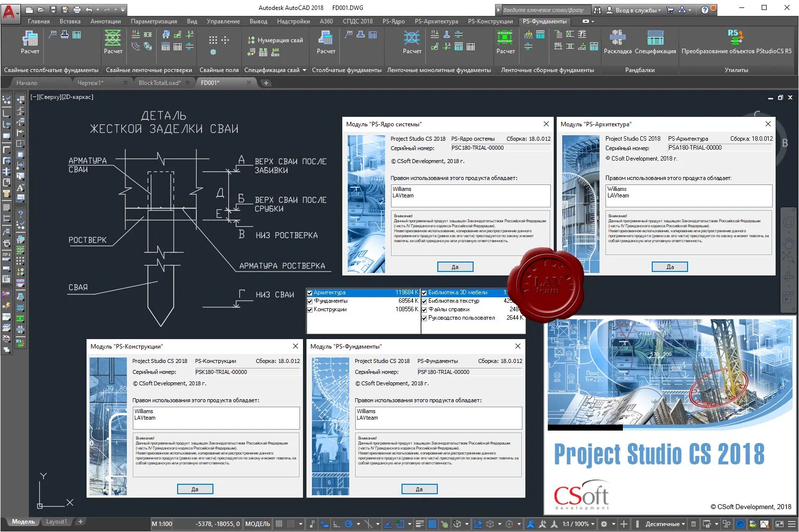This screenshot has width=799, height=532.
Task: Switch to the СПДС 2018 ribbon tab
Action: click(x=358, y=21)
